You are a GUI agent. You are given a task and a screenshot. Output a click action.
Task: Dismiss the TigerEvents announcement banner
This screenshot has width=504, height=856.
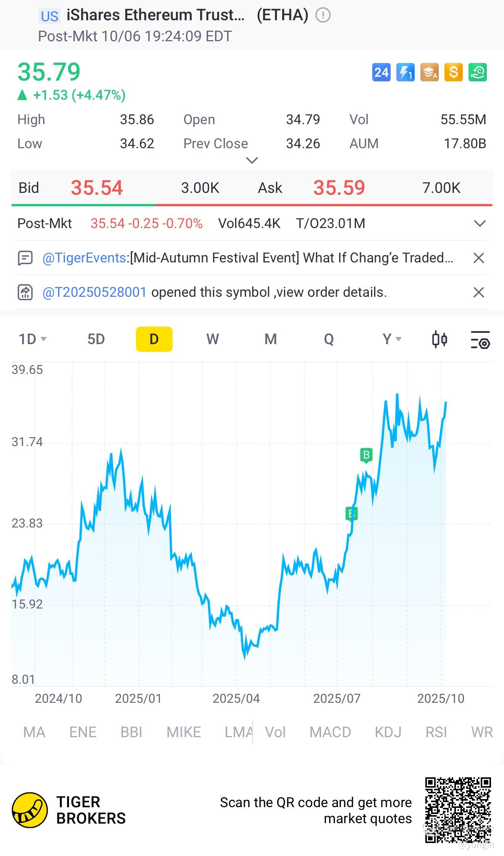click(x=478, y=258)
